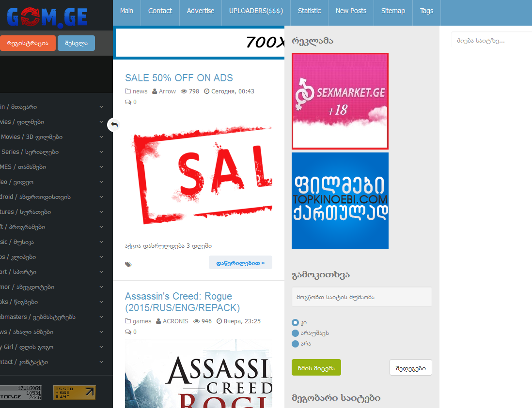Click the orange 'რეგისტრაცია' register button
532x408 pixels.
pos(28,43)
